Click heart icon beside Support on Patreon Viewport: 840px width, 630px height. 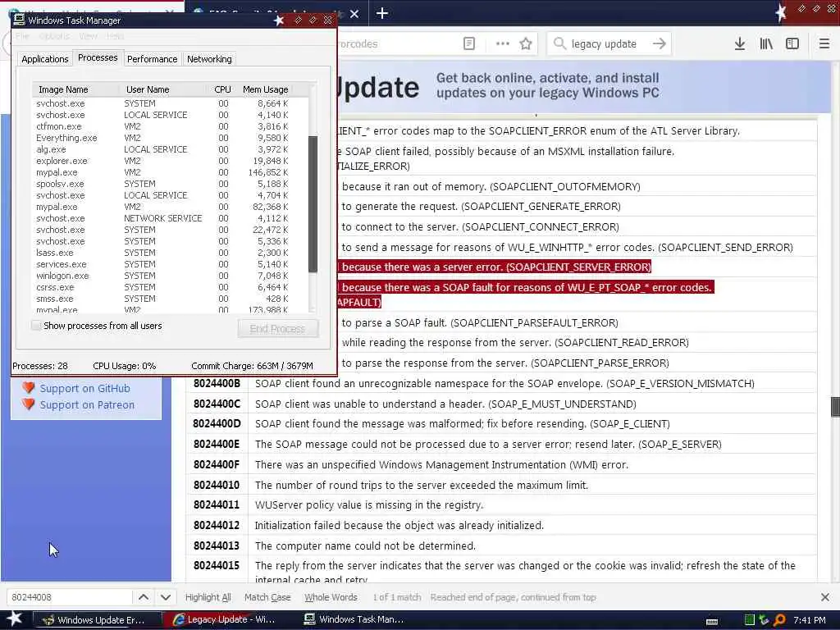(29, 404)
